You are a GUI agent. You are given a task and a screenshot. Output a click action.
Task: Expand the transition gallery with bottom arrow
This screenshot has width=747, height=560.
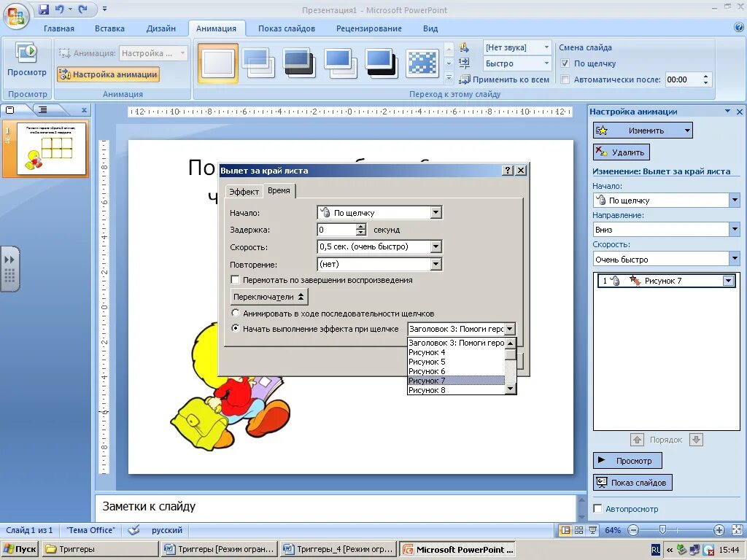click(x=449, y=77)
